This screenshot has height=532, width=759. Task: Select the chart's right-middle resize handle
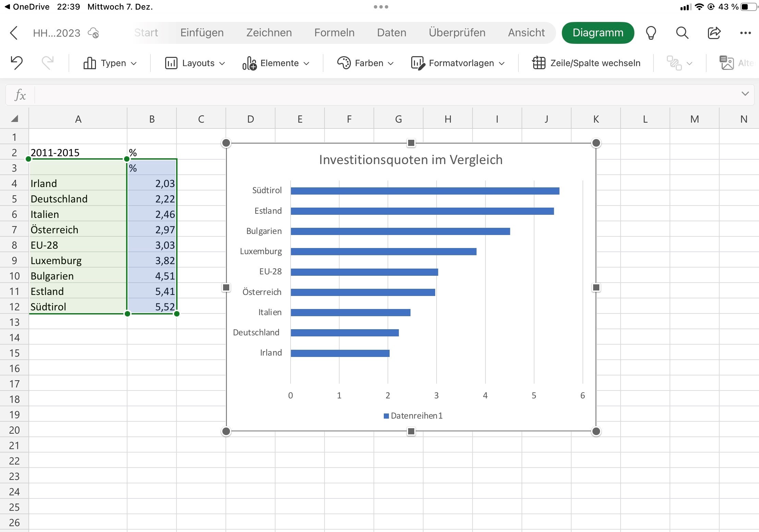[x=596, y=287]
